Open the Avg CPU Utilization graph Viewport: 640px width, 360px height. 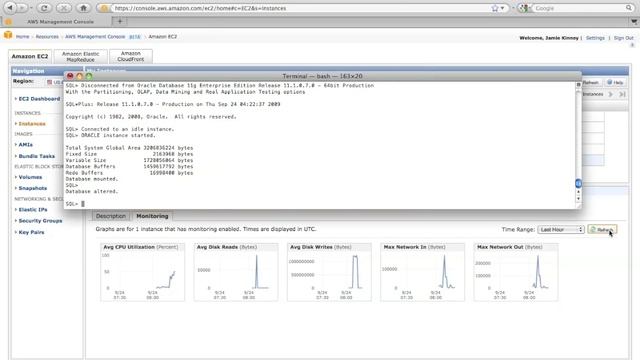click(142, 272)
